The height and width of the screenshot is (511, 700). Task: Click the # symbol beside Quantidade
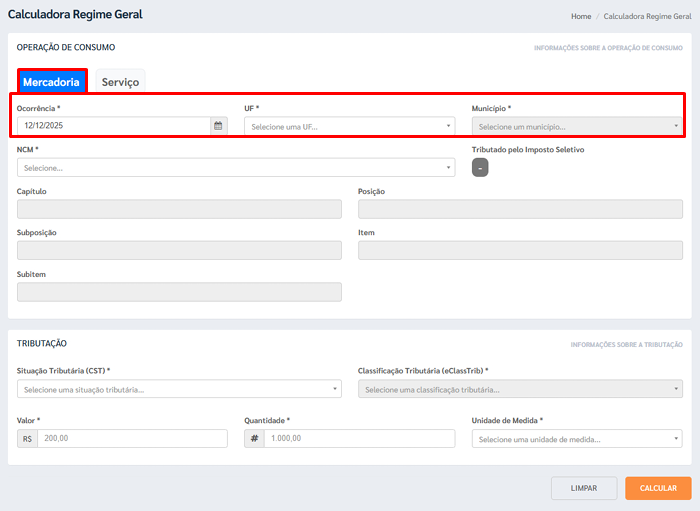click(x=254, y=438)
